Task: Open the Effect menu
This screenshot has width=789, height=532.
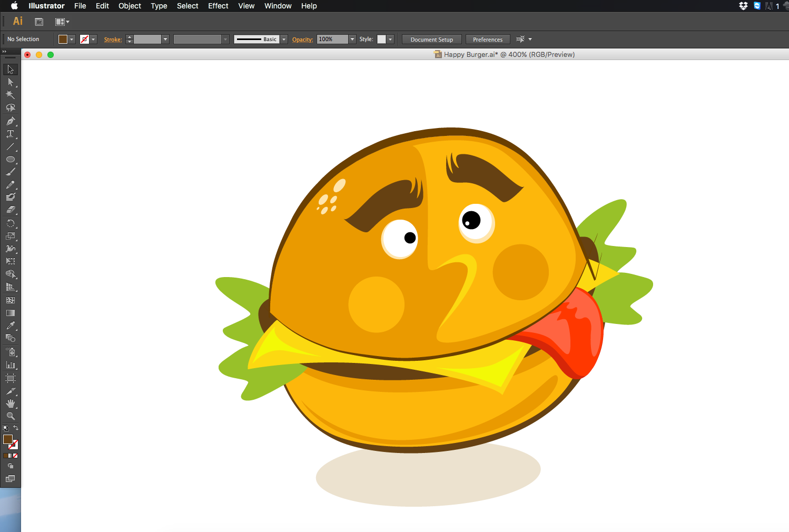Action: 218,6
